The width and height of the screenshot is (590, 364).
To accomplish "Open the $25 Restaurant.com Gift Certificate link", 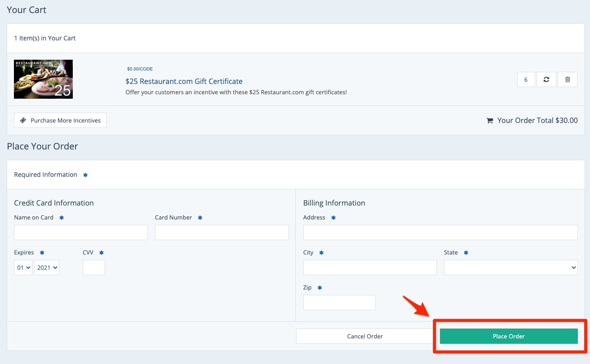I will click(184, 81).
